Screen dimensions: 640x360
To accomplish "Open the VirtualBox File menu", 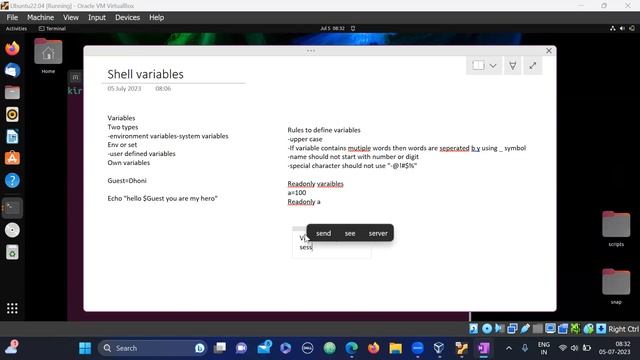I will [x=12, y=18].
